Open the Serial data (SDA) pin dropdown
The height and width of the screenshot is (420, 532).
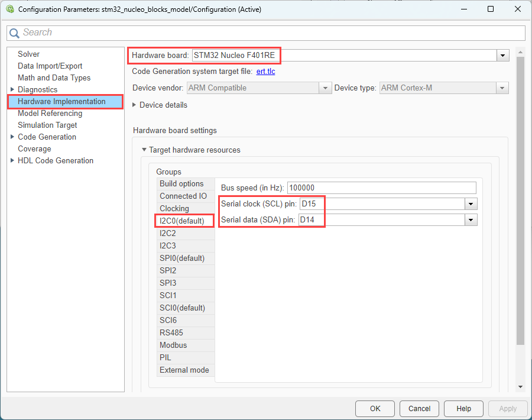coord(471,219)
